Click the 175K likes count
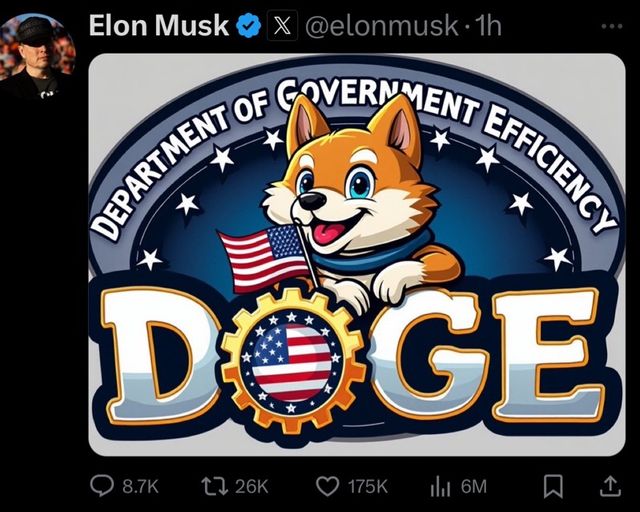The image size is (640, 512). coord(367,487)
